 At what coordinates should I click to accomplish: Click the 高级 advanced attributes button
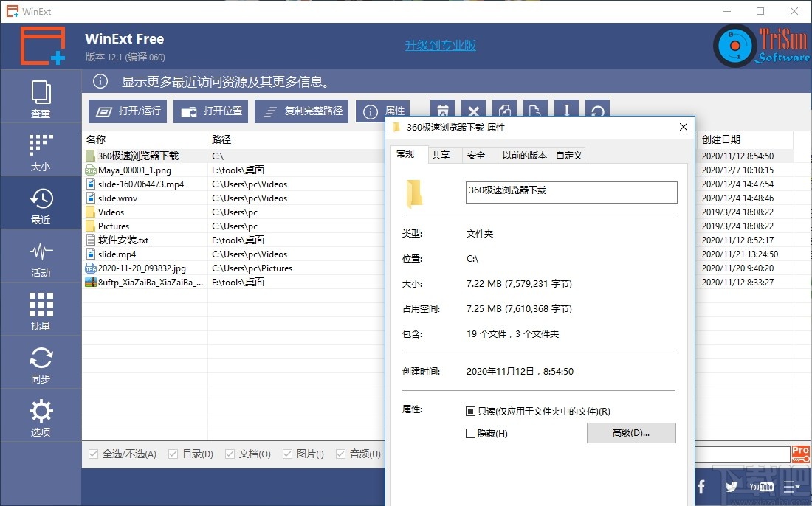631,432
